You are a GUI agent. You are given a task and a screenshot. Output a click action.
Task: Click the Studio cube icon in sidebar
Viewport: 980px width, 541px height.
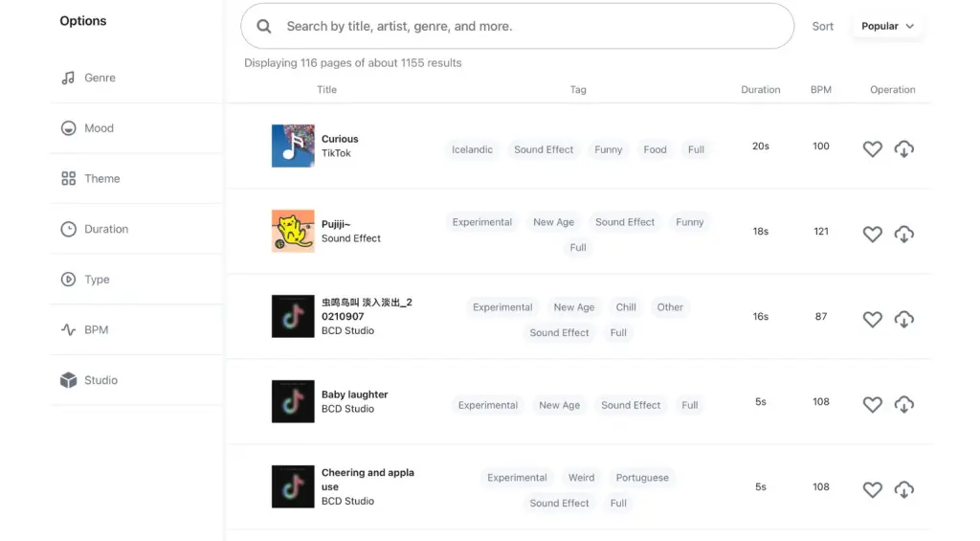[69, 381]
